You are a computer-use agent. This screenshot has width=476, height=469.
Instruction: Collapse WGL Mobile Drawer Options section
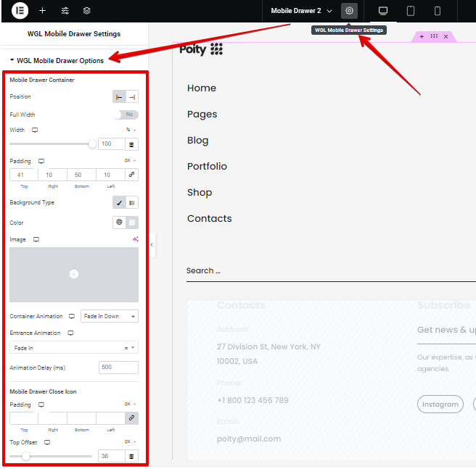(57, 60)
